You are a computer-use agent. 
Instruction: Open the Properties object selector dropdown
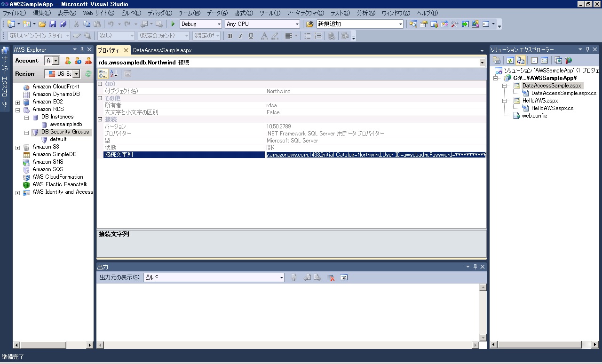point(482,63)
